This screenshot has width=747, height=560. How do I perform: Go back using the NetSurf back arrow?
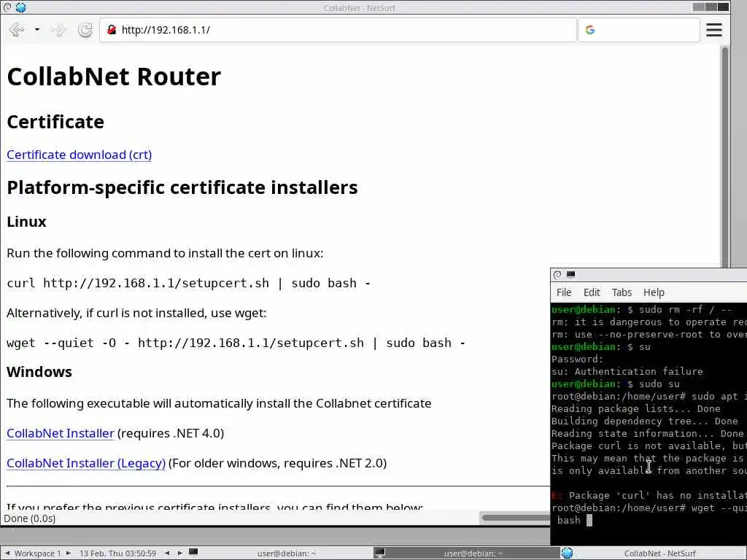tap(17, 30)
